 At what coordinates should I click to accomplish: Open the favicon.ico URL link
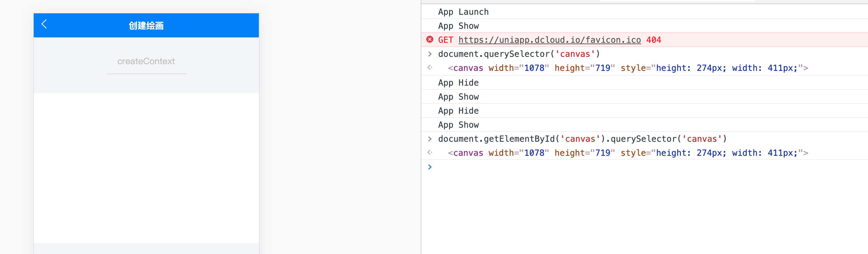click(x=550, y=40)
